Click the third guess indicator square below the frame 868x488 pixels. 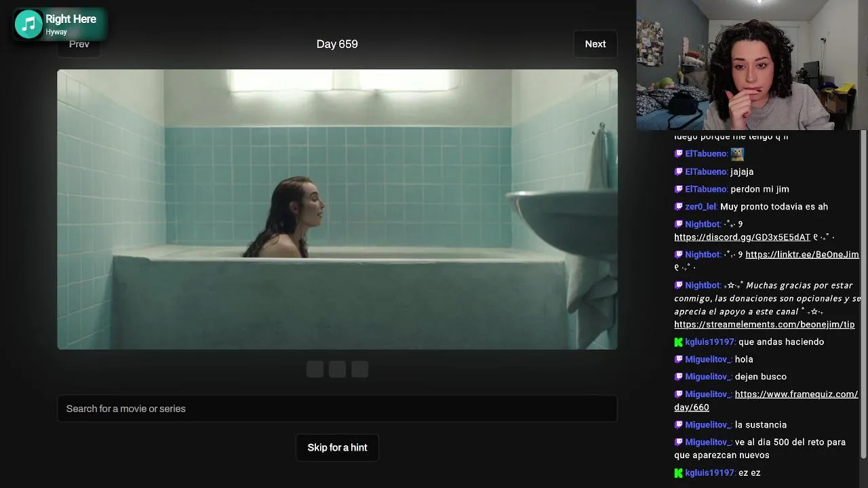pos(360,369)
